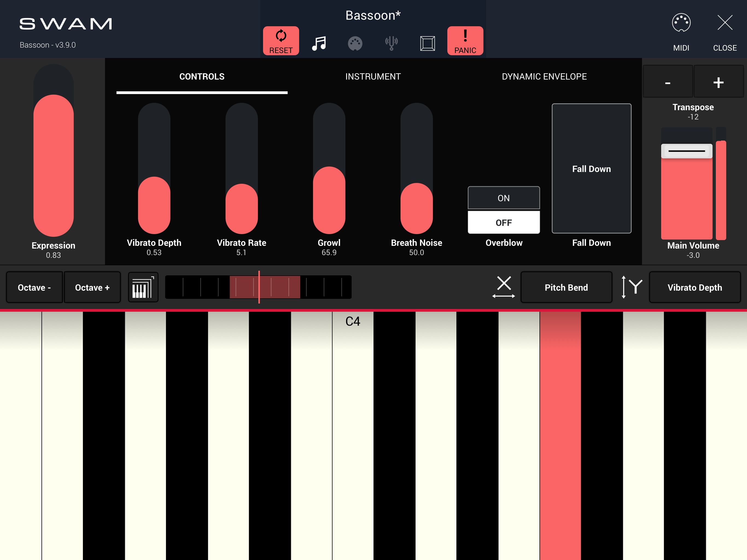The width and height of the screenshot is (747, 560).
Task: Click the Octave + button
Action: point(92,287)
